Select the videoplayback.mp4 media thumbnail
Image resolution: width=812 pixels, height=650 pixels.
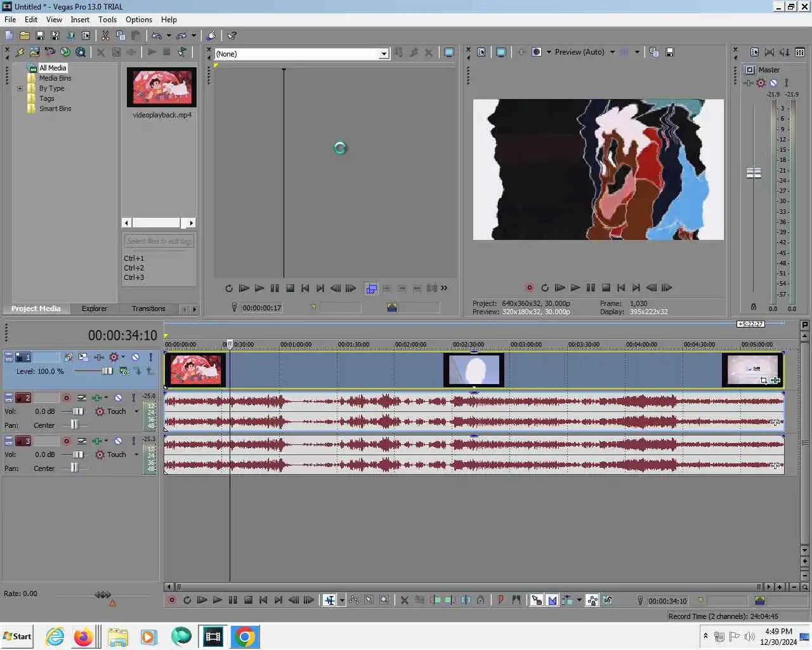click(162, 87)
